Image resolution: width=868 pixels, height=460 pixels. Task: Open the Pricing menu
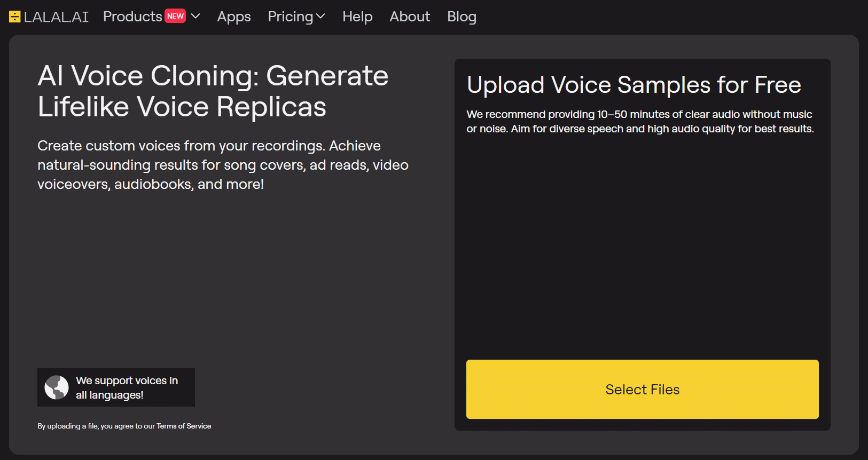coord(291,17)
